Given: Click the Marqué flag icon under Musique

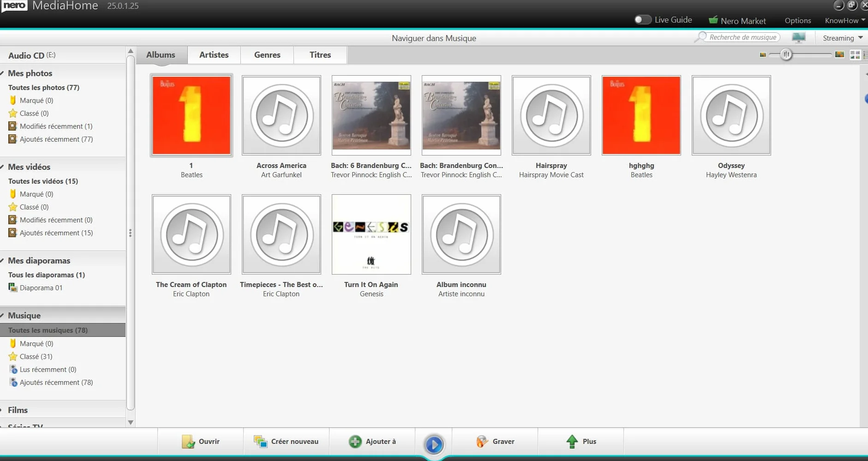Looking at the screenshot, I should [x=13, y=343].
